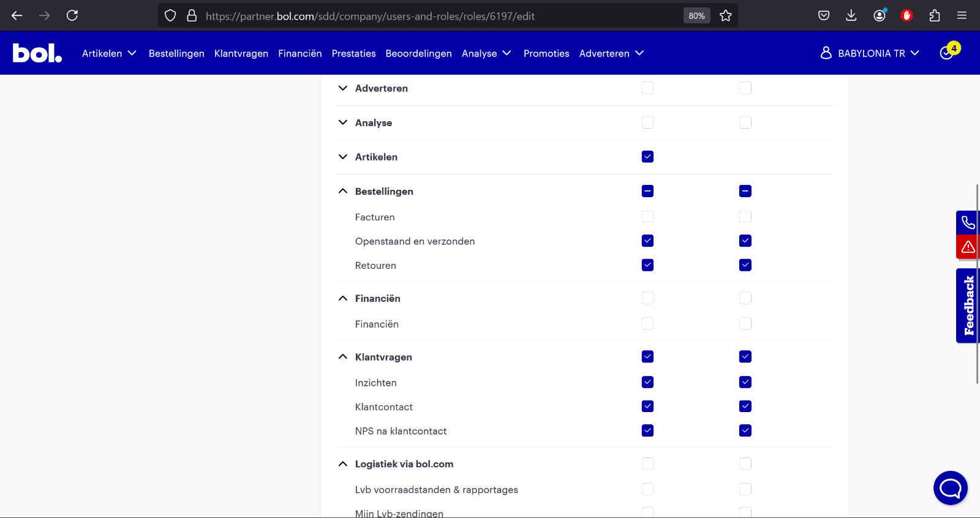
Task: Click the phone contact icon on right edge
Action: 968,222
